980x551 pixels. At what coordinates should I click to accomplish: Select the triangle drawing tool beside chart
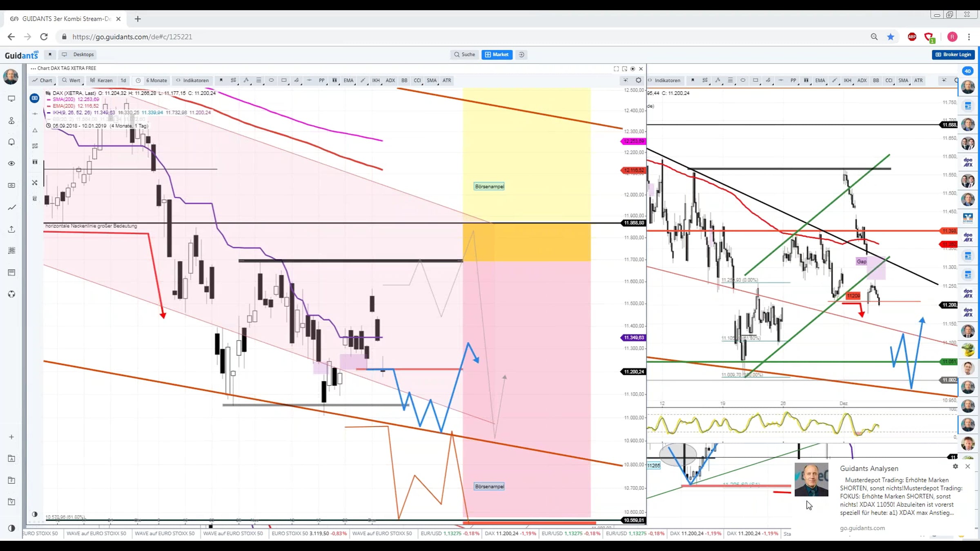35,130
